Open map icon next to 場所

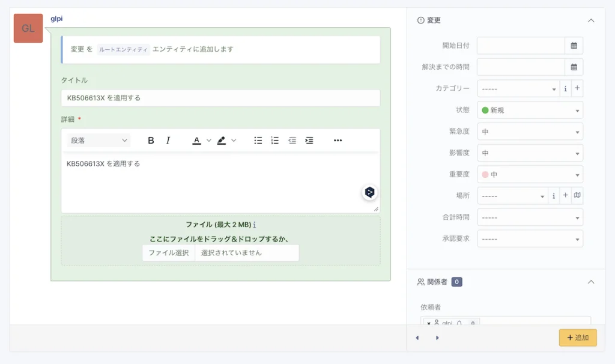(x=577, y=196)
